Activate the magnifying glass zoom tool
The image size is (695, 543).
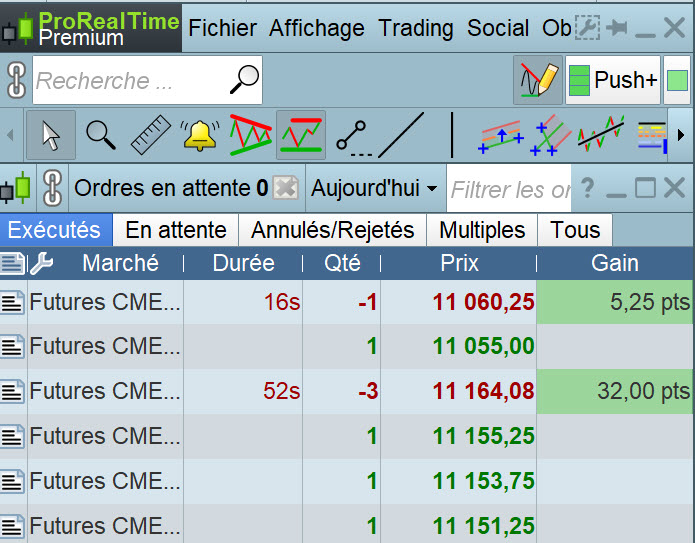101,134
